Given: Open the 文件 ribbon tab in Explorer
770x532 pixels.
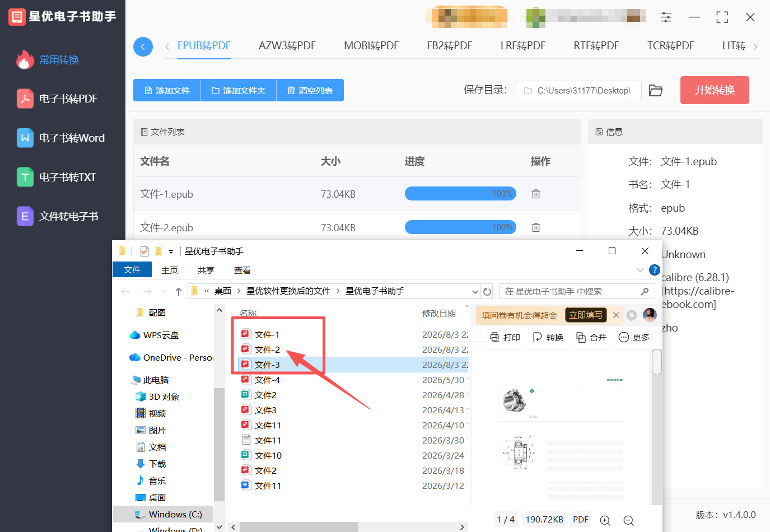Looking at the screenshot, I should point(132,270).
